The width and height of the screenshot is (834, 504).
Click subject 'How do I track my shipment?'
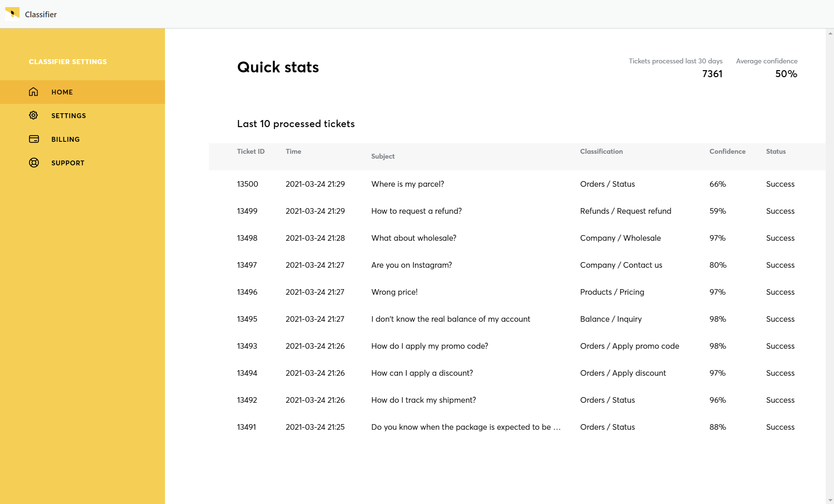pos(424,400)
